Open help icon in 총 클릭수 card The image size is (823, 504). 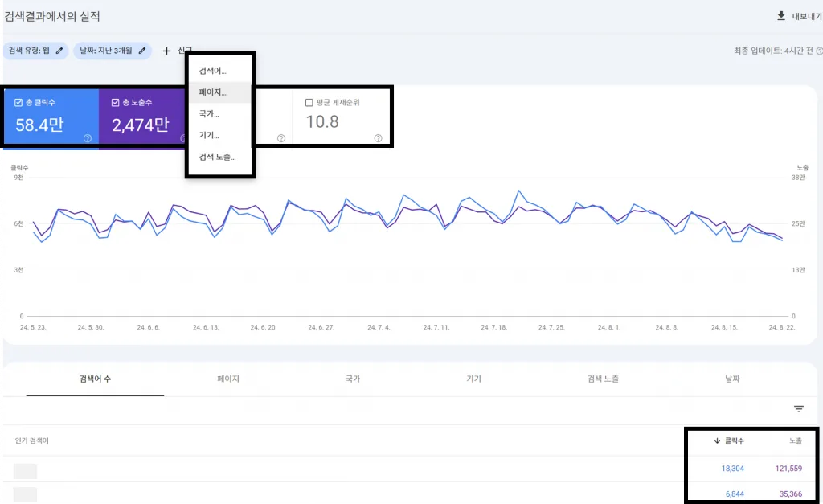88,138
